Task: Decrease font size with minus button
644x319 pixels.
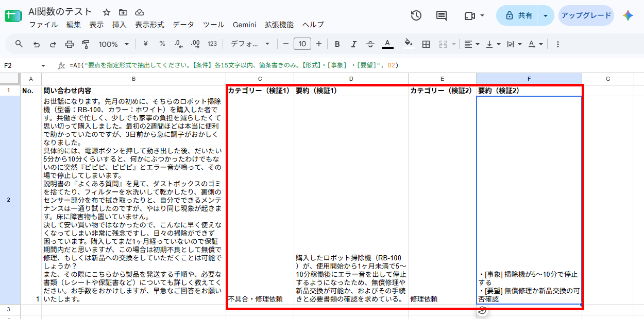Action: coord(285,44)
